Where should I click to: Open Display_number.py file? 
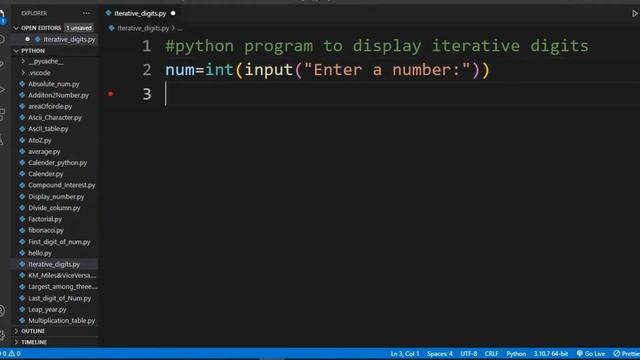point(56,196)
